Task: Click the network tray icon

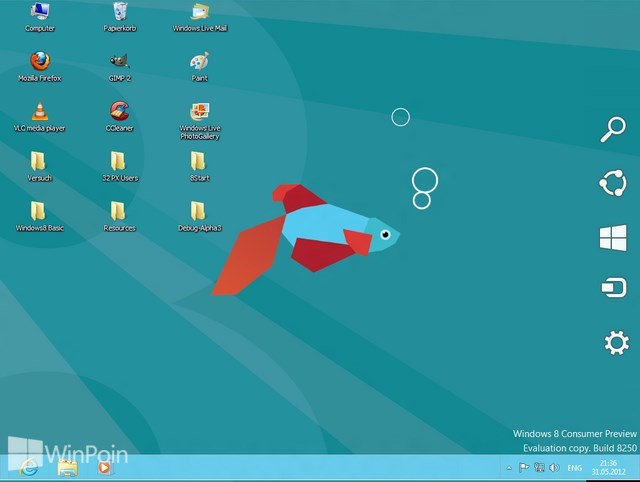Action: 539,468
